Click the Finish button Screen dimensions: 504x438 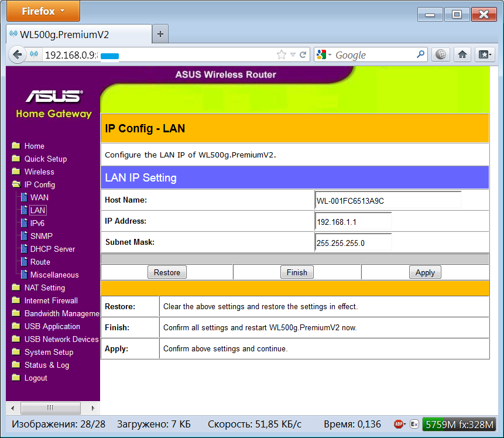click(x=297, y=272)
